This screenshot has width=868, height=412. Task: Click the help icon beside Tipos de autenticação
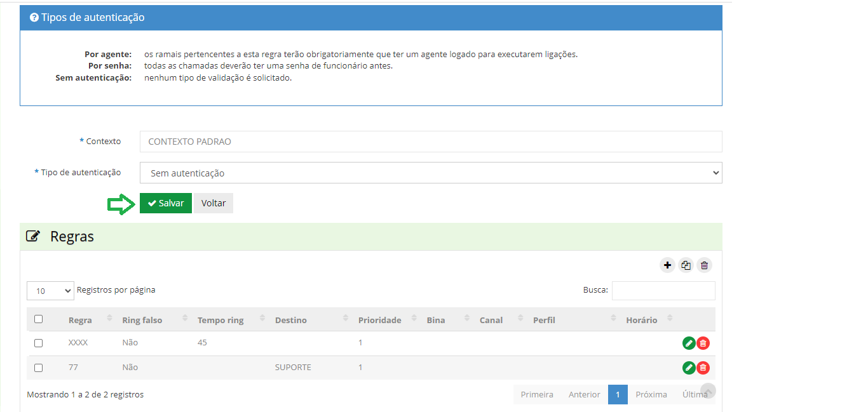pos(34,18)
